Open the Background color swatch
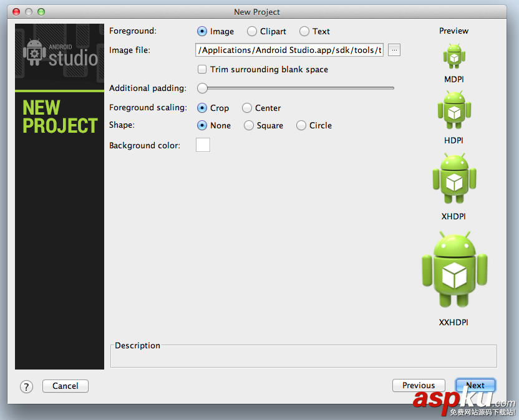This screenshot has height=420, width=519. [x=203, y=144]
